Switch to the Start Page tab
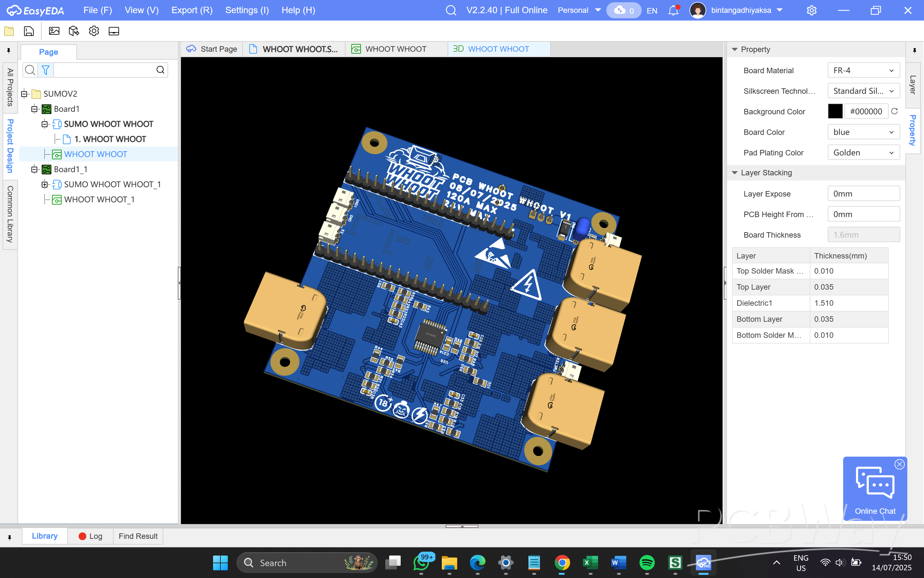 pyautogui.click(x=211, y=49)
